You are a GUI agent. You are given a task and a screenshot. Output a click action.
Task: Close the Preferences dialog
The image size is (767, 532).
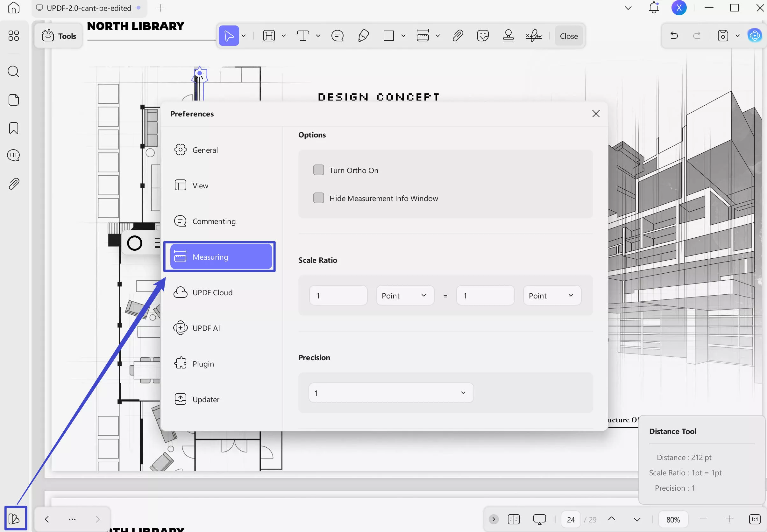[x=596, y=114]
